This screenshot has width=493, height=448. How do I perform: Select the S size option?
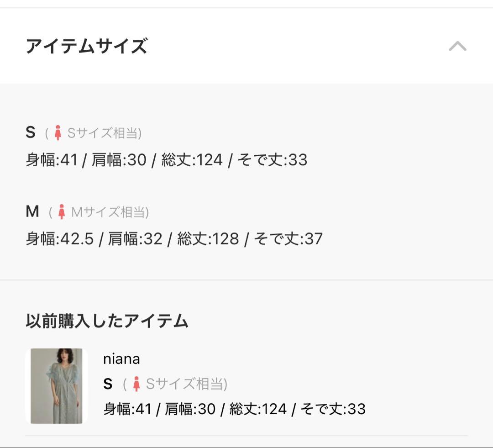pyautogui.click(x=31, y=132)
